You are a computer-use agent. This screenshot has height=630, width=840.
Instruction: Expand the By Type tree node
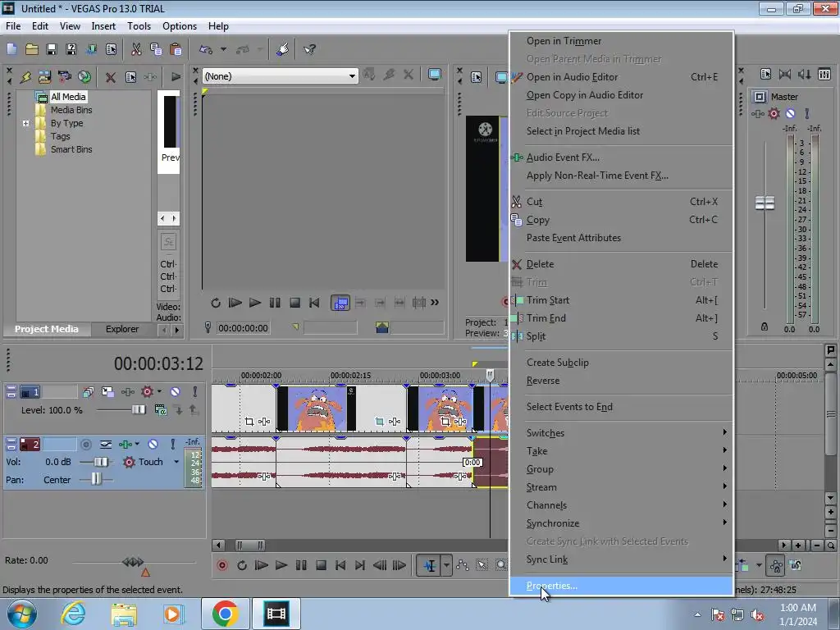point(25,123)
